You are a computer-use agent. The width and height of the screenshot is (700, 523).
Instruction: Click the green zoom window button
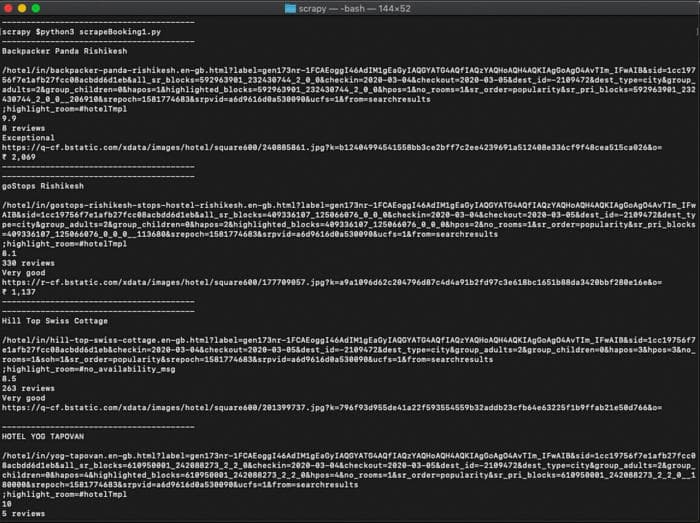click(x=36, y=8)
